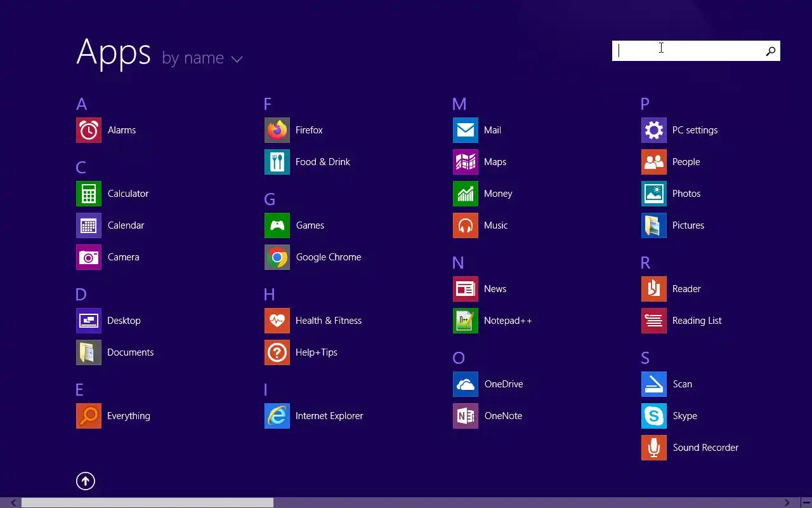812x508 pixels.
Task: Open the Mail app icon
Action: pyautogui.click(x=466, y=130)
